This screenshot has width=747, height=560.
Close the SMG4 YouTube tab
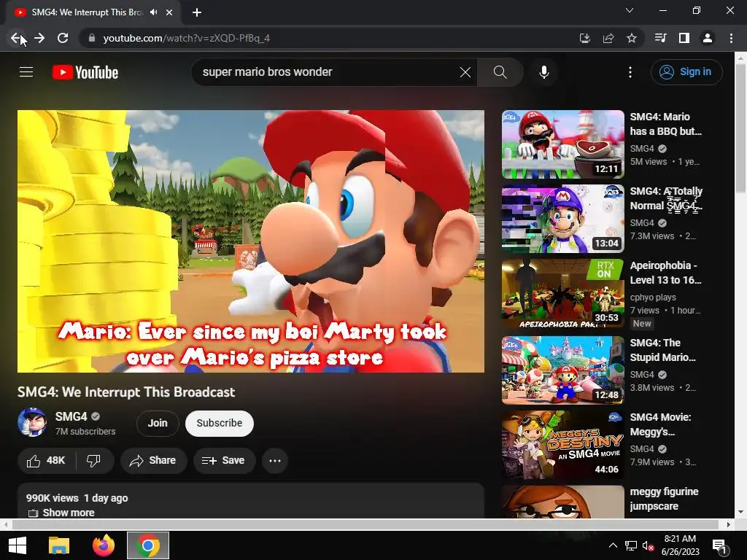pyautogui.click(x=169, y=12)
